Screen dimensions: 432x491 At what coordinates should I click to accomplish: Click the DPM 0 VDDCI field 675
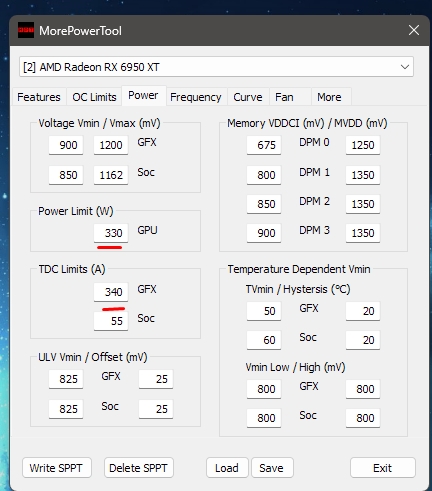point(264,145)
